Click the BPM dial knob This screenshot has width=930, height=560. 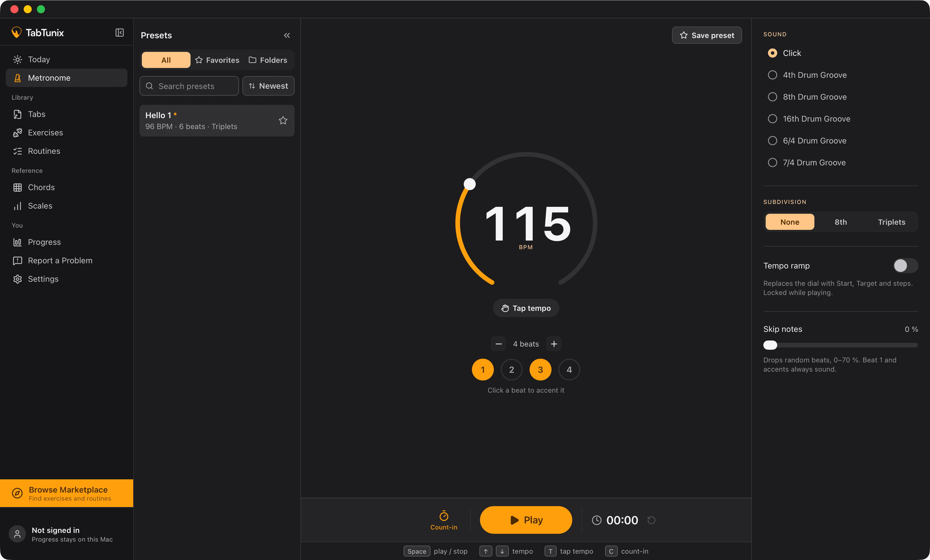470,184
